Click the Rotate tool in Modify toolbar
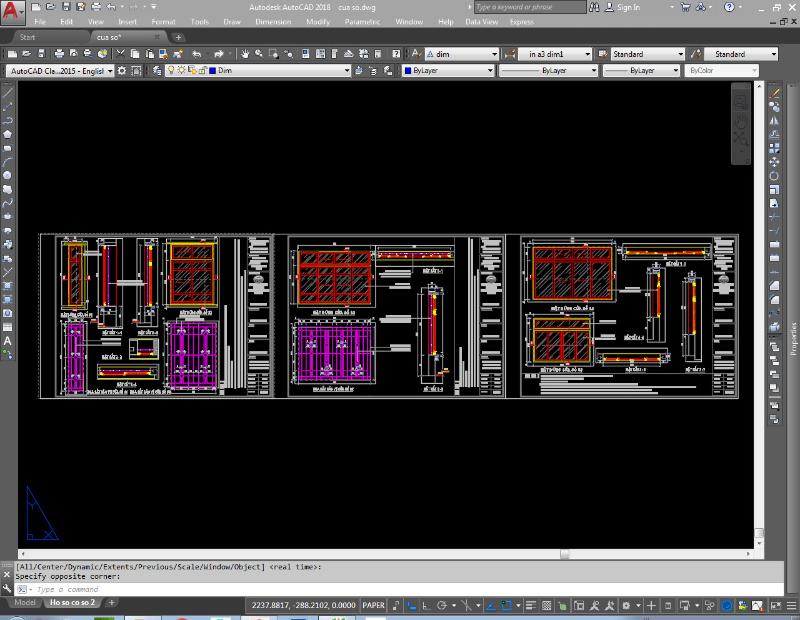 [x=774, y=176]
